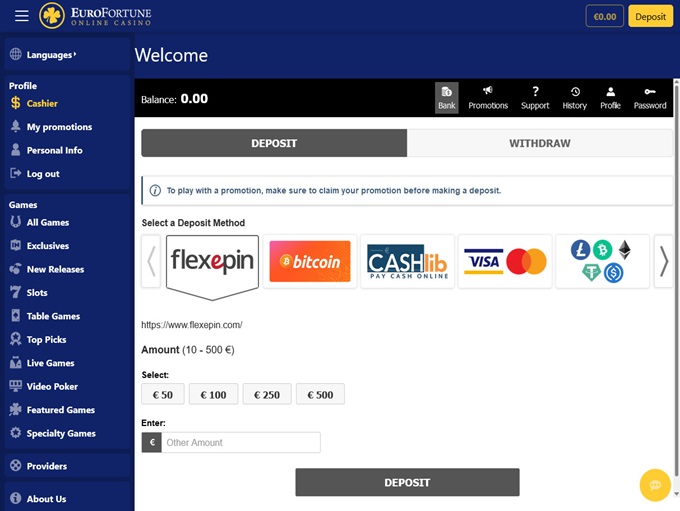Open Profile person icon in cashier
Screen dimensions: 680x511
[x=610, y=98]
